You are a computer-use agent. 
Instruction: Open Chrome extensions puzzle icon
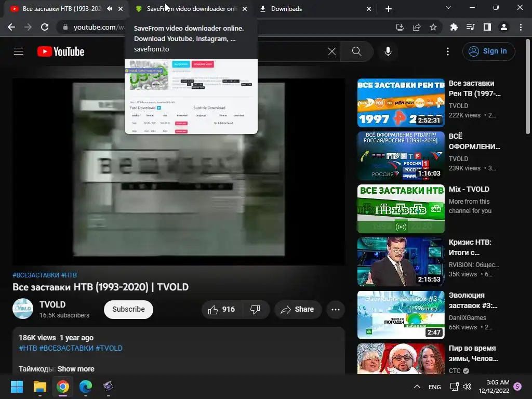click(x=454, y=27)
